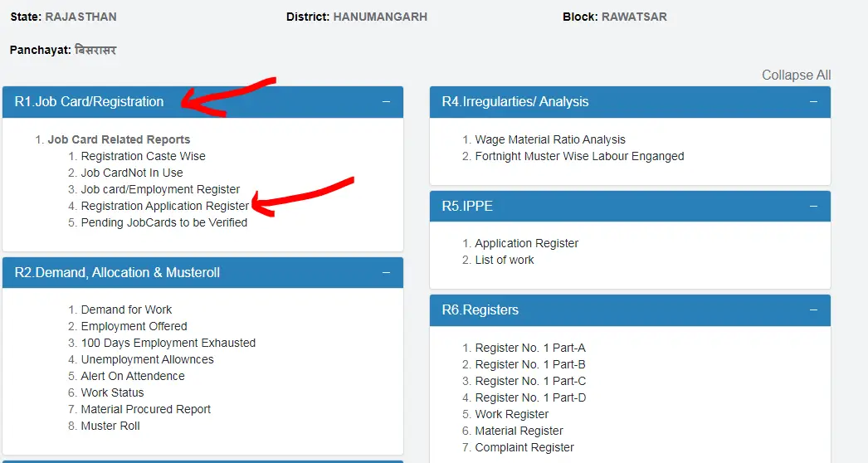Click the Panchayat value बिसरासर

(95, 50)
